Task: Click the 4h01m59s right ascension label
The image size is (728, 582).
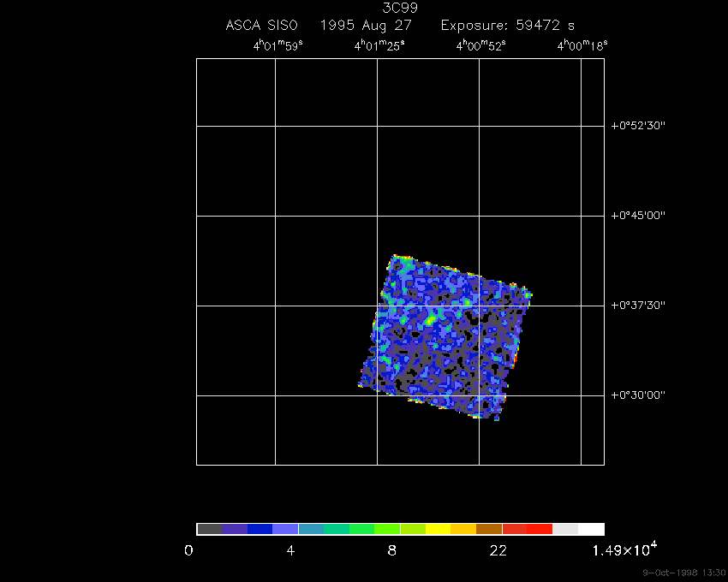Action: point(278,45)
